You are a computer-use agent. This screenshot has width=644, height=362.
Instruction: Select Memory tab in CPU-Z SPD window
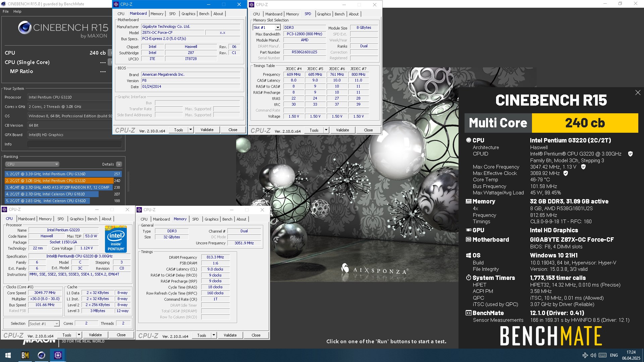pyautogui.click(x=292, y=14)
